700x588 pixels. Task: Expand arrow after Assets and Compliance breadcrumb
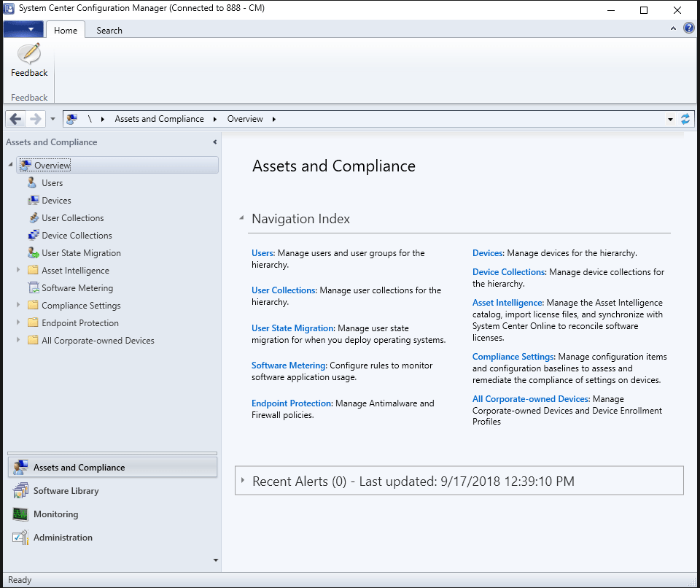tap(215, 119)
